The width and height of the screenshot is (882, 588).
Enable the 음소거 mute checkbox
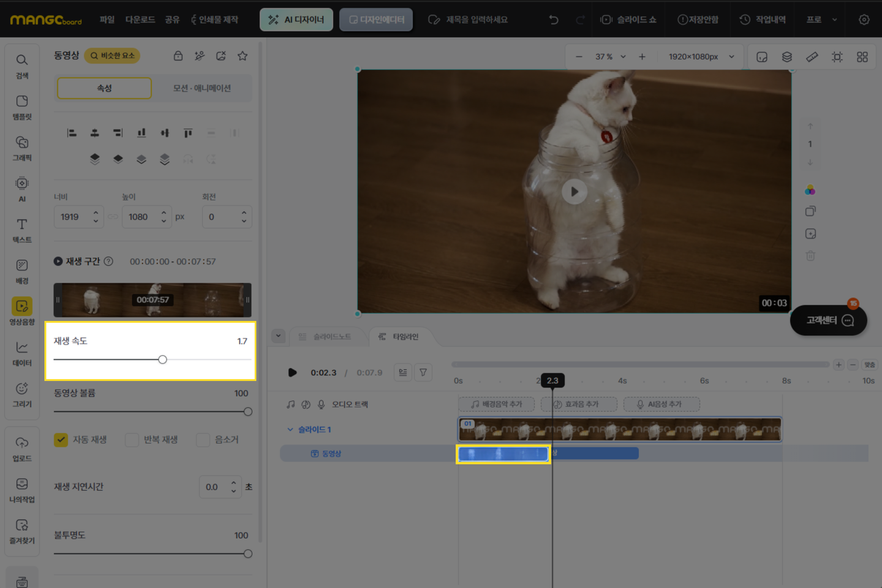tap(203, 440)
